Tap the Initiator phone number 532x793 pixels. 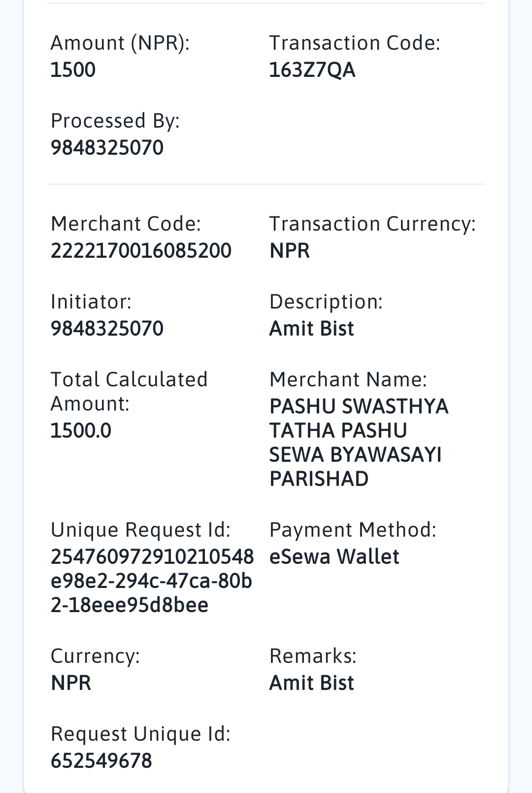tap(107, 329)
